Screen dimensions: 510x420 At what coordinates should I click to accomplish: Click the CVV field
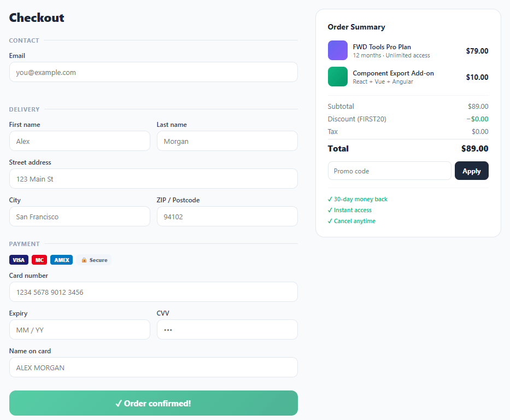pos(227,330)
